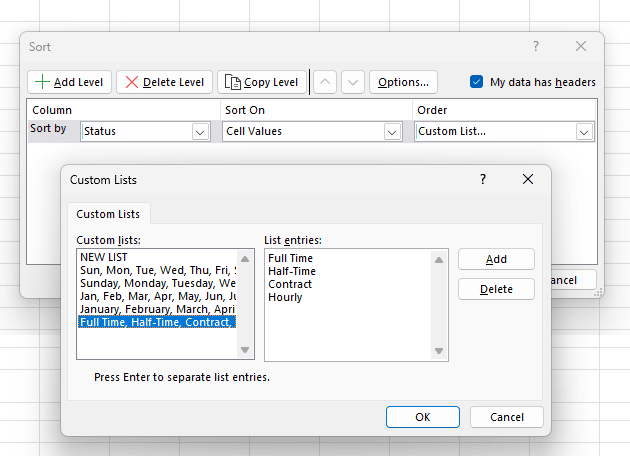Move sort level down with arrow
The width and height of the screenshot is (630, 456).
tap(352, 82)
